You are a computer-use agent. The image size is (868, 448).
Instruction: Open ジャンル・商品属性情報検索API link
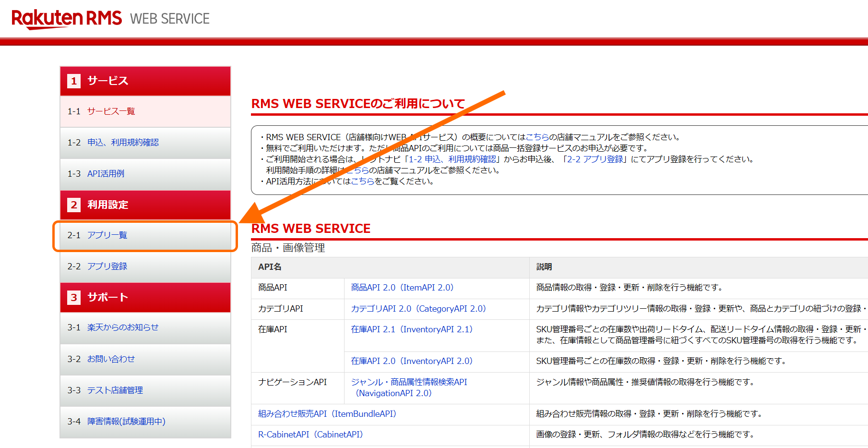click(x=409, y=382)
